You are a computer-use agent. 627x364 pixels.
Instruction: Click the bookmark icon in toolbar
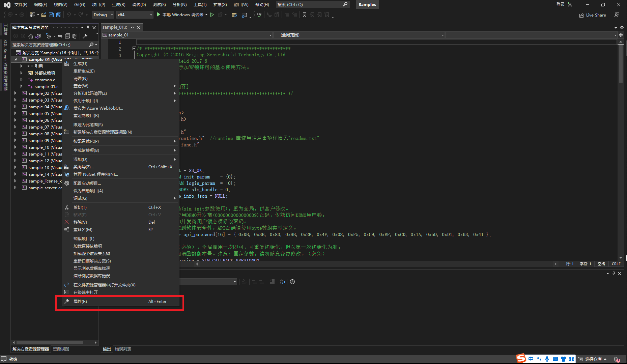click(305, 15)
